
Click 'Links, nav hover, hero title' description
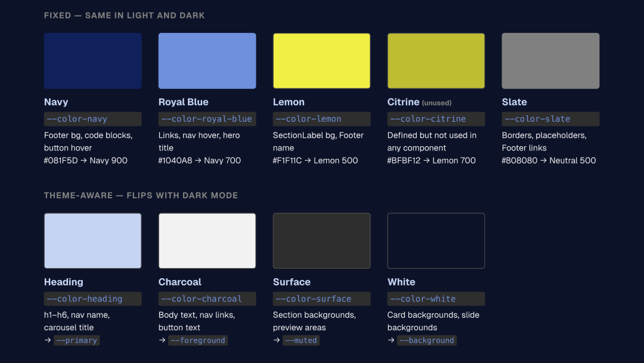pyautogui.click(x=199, y=141)
